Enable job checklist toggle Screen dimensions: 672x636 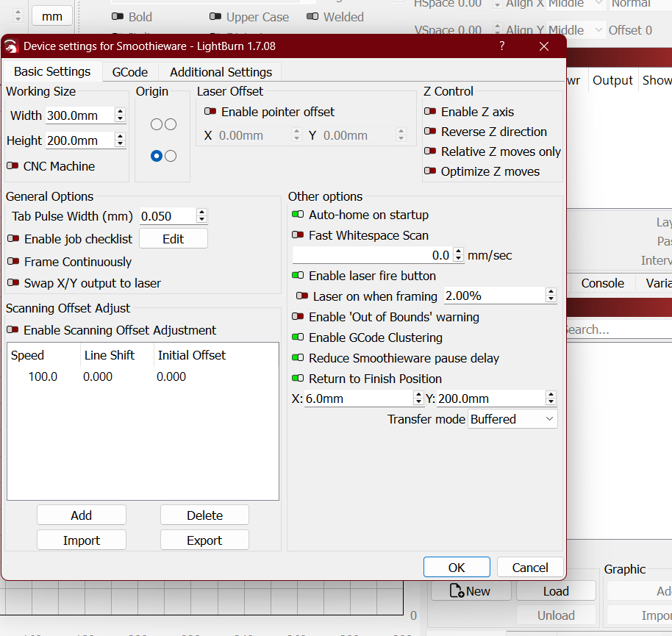(13, 239)
